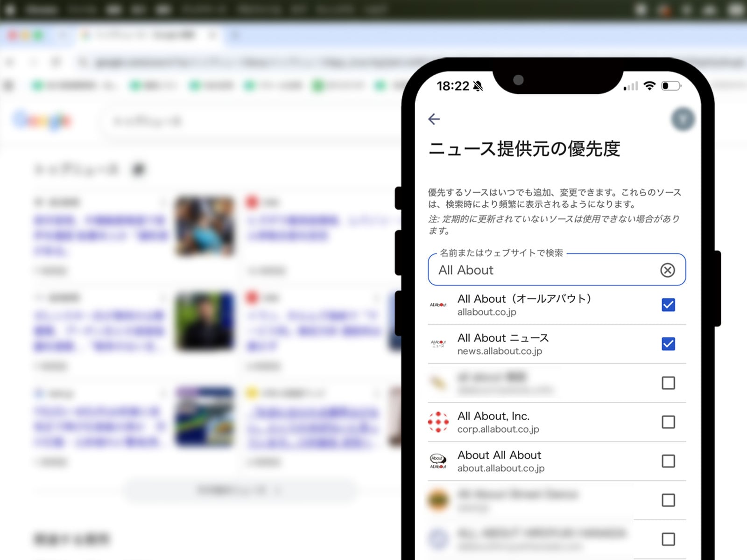
Task: Select the corp.allabout.co.jp URL text
Action: [498, 429]
